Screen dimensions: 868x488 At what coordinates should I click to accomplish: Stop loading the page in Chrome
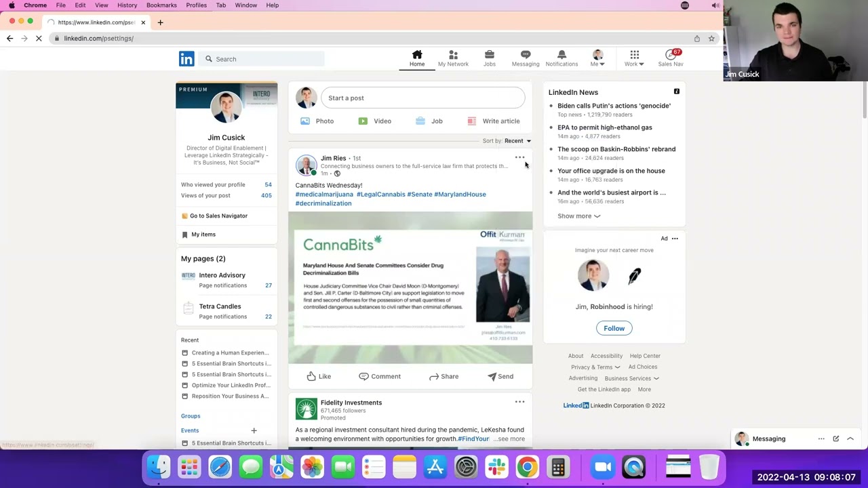[x=39, y=39]
